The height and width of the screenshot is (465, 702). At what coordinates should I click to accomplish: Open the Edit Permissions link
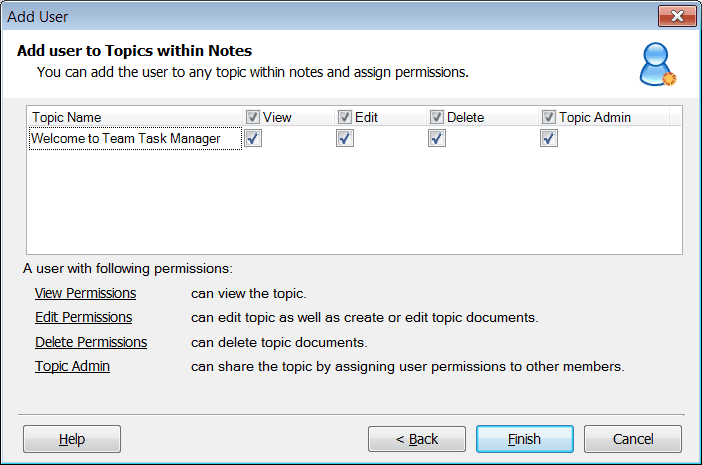(83, 317)
